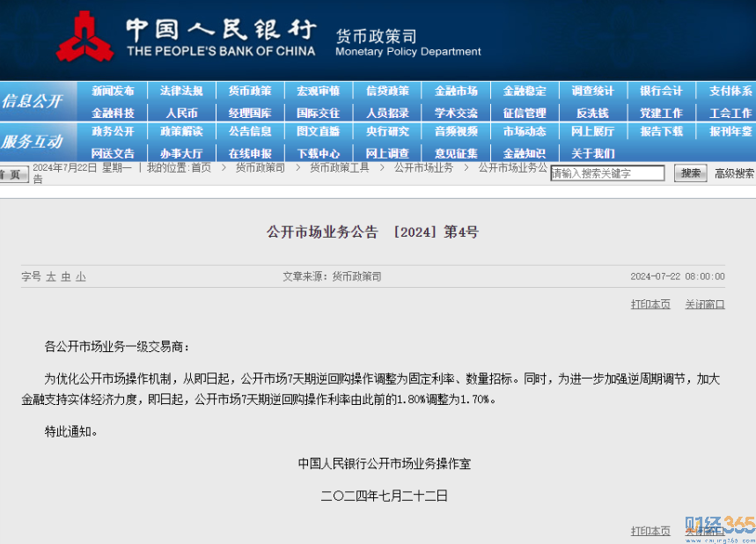This screenshot has height=544, width=756.
Task: Open the 金融市场 (Financial Markets) menu
Action: coord(456,91)
